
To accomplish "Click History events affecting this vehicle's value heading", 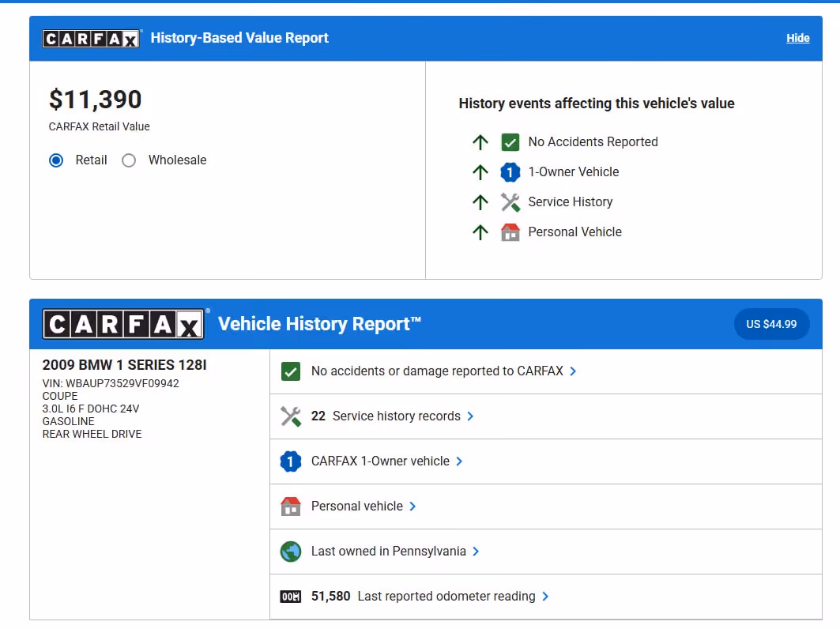I will pos(597,104).
